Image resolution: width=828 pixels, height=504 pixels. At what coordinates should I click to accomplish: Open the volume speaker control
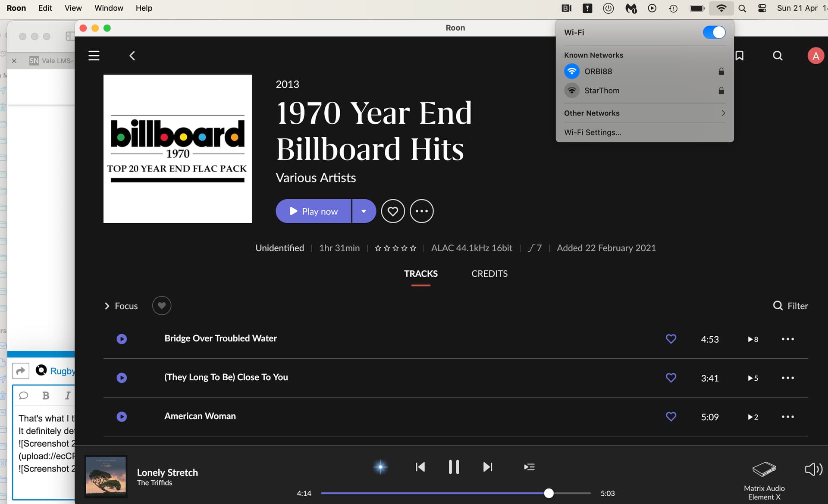[x=813, y=469]
